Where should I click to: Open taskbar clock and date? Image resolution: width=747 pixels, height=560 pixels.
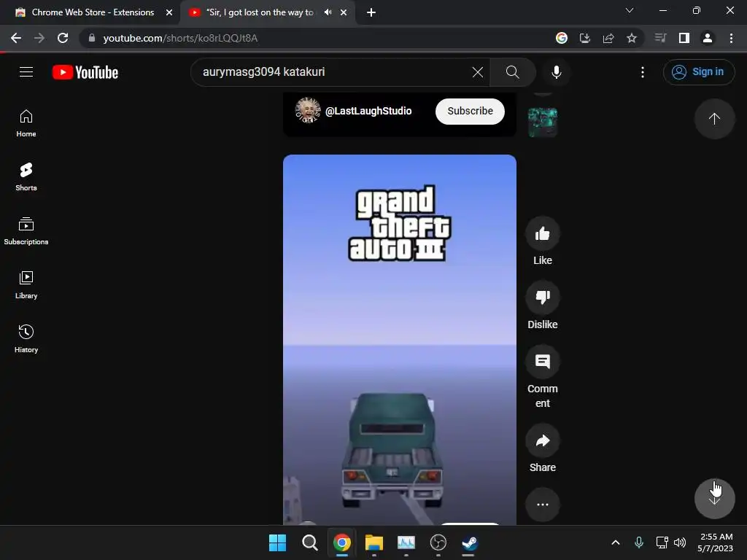pyautogui.click(x=715, y=542)
